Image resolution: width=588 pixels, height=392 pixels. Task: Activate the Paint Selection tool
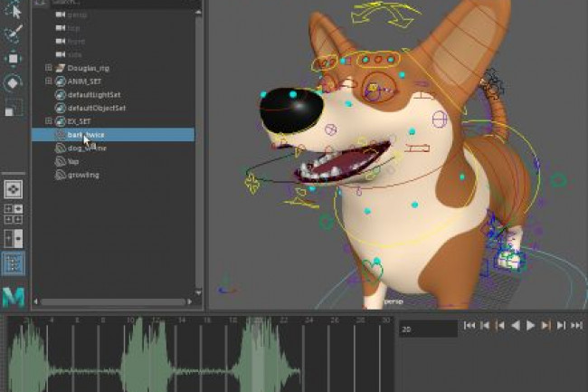[x=13, y=35]
